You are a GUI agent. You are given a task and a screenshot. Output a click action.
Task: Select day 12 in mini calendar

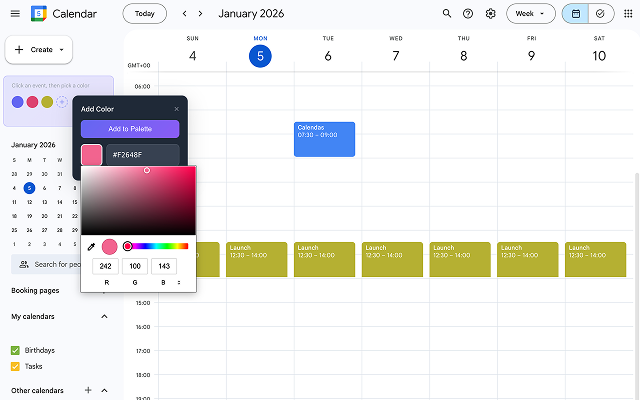pos(29,202)
